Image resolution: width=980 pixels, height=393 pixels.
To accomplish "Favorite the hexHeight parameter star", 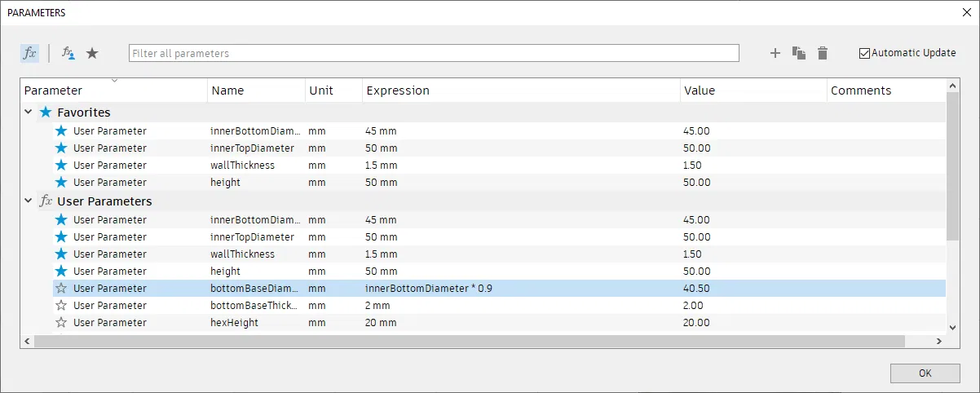I will (60, 323).
